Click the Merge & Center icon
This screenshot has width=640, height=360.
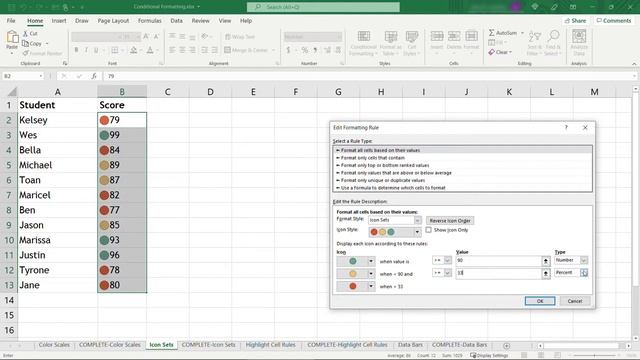tap(227, 50)
